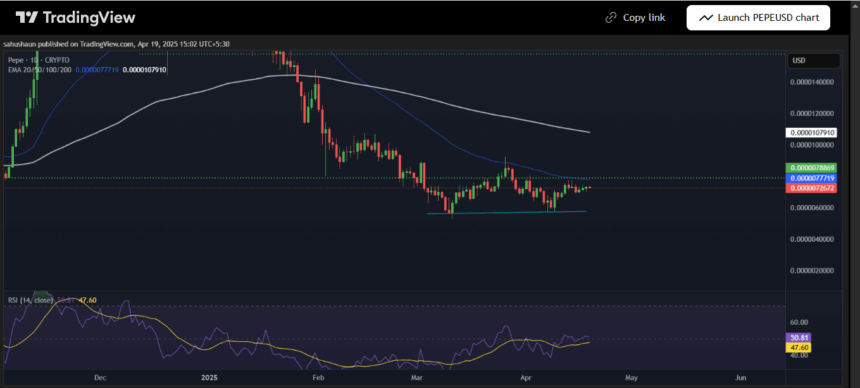Click the publisher line starting with sahushaun
The image size is (860, 388).
click(x=116, y=44)
